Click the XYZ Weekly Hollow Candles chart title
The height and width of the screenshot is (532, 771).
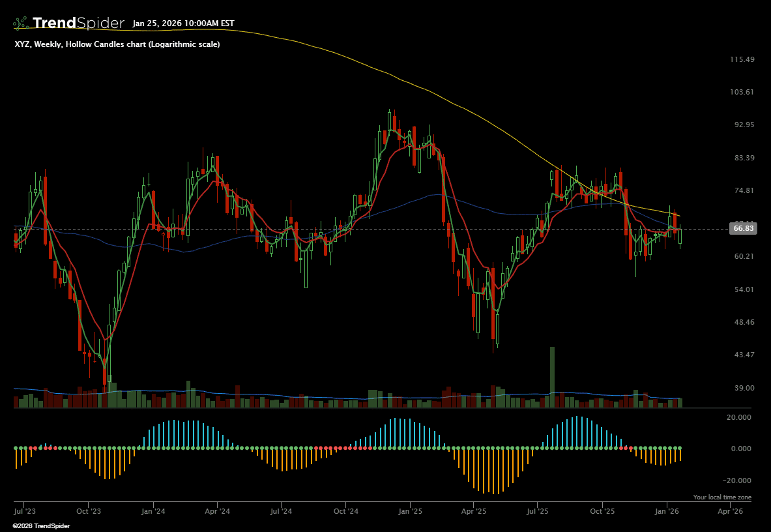coord(117,44)
